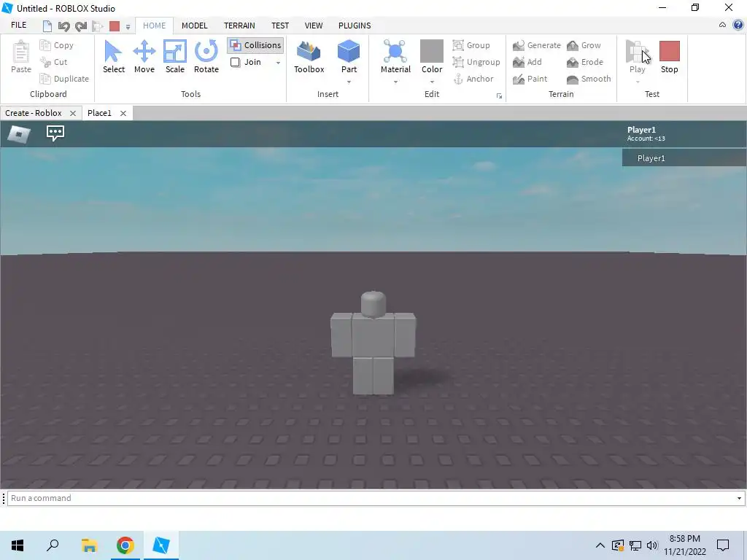Open the in-game chat bubble icon
747x560 pixels.
(x=55, y=133)
